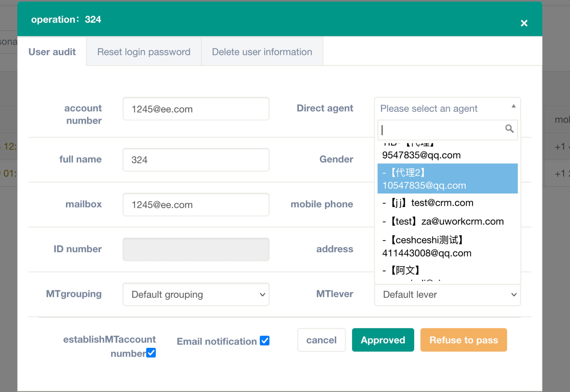Click the mailbox input field
This screenshot has width=570, height=392.
point(196,205)
